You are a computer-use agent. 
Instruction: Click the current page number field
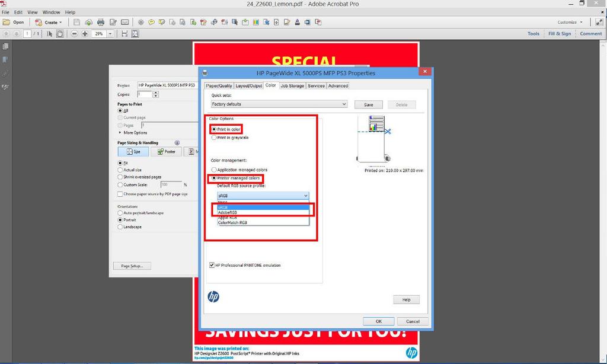27,34
